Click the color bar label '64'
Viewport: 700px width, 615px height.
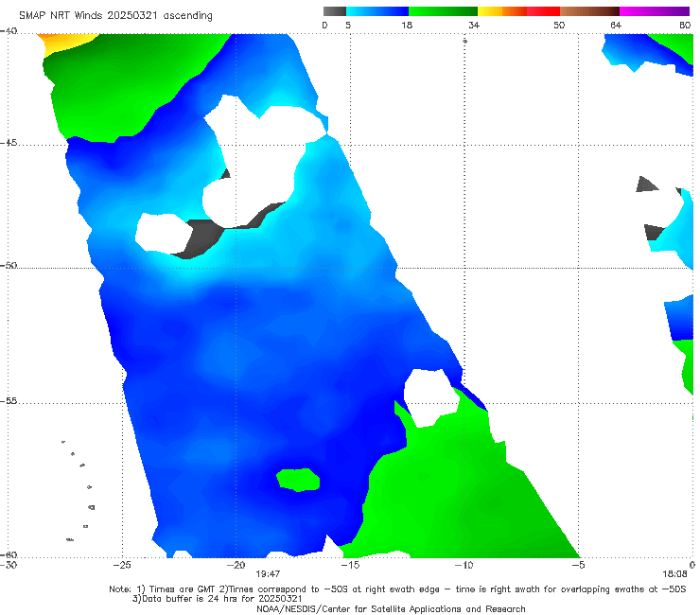616,25
